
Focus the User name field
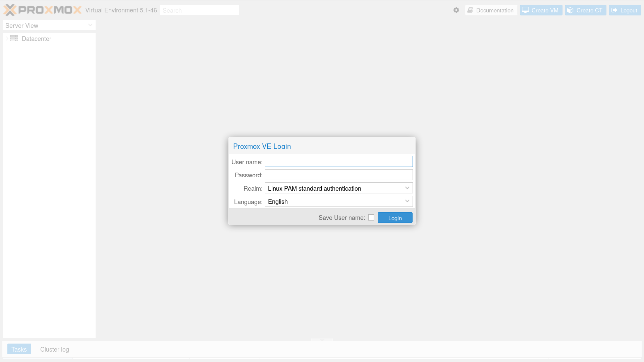[339, 162]
